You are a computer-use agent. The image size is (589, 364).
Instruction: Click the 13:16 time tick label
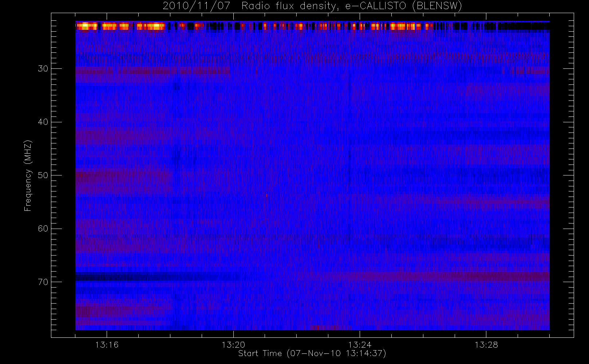(107, 345)
